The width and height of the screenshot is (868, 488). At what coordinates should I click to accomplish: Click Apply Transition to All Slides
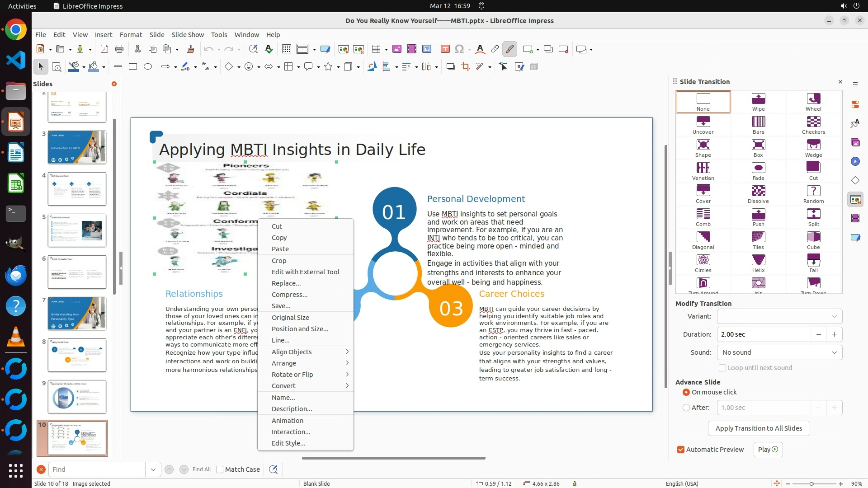pyautogui.click(x=759, y=428)
